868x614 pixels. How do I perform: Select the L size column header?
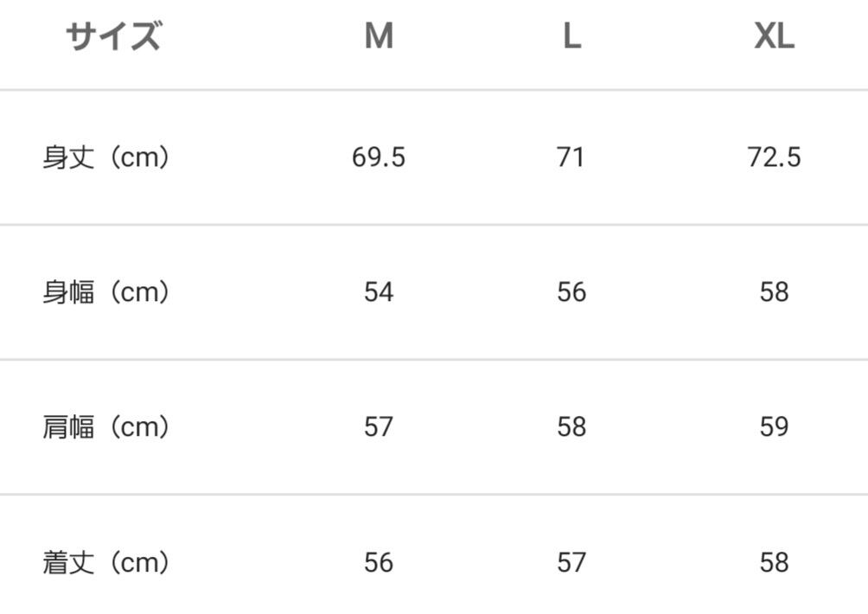pyautogui.click(x=571, y=37)
